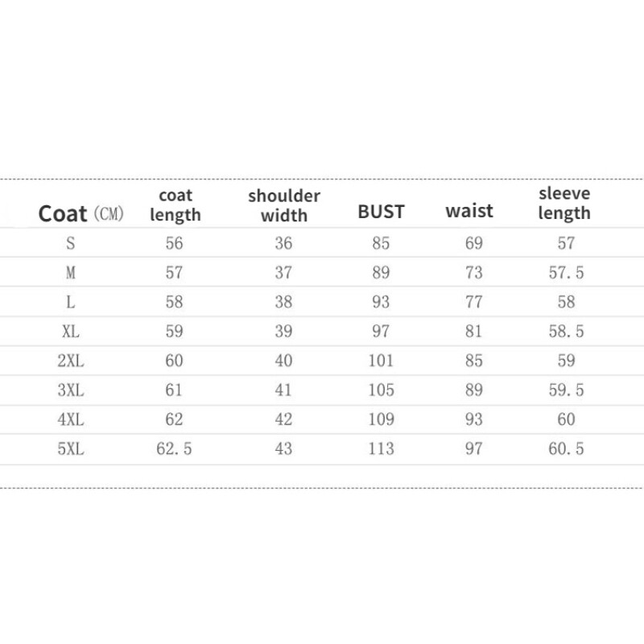Viewport: 644px width, 644px height.
Task: Select the bust value 113
Action: 382,449
